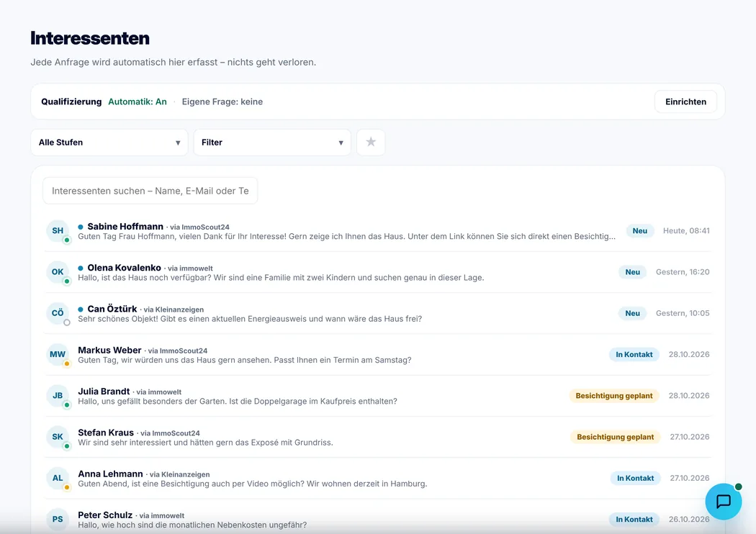Viewport: 756px width, 534px height.
Task: Focus the Interessenten suchen search field
Action: click(x=150, y=191)
